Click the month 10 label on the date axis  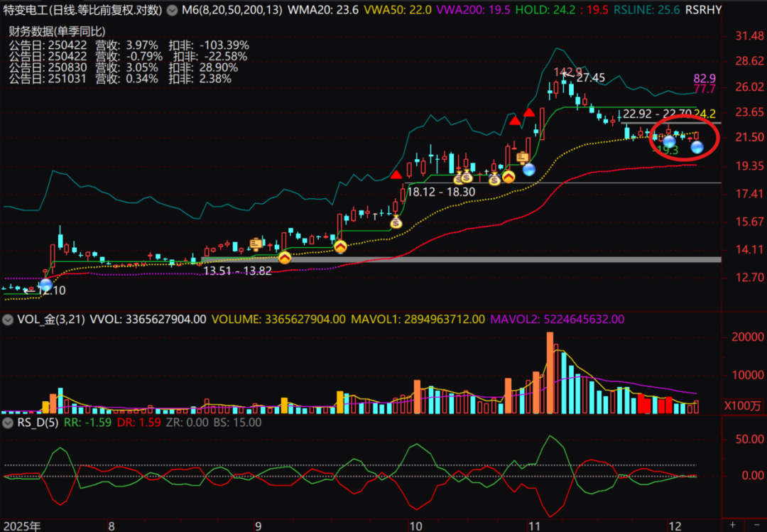(415, 526)
